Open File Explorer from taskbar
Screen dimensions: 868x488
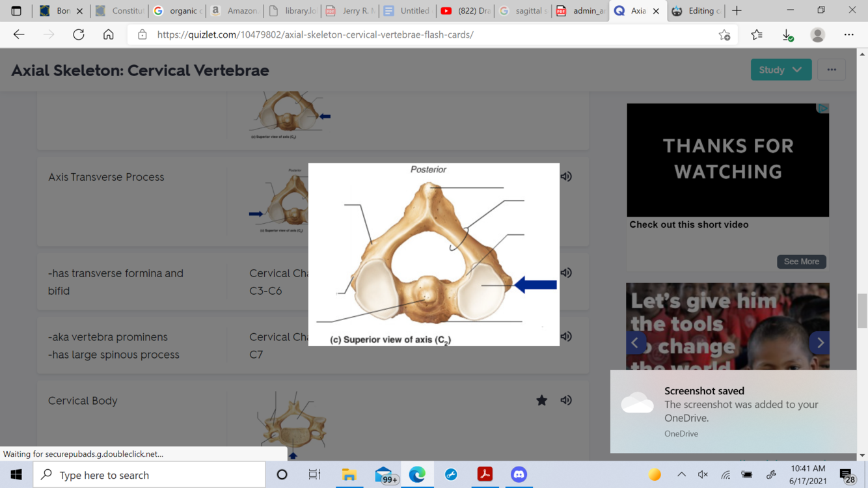[349, 475]
